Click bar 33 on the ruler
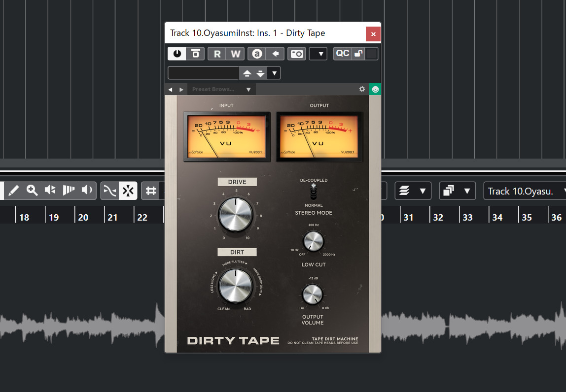 (467, 218)
